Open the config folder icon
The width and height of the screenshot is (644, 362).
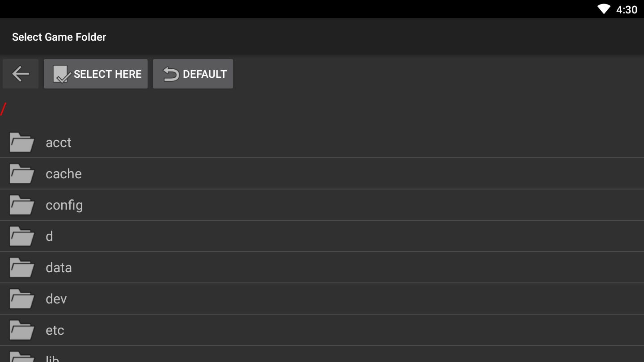[x=22, y=205]
